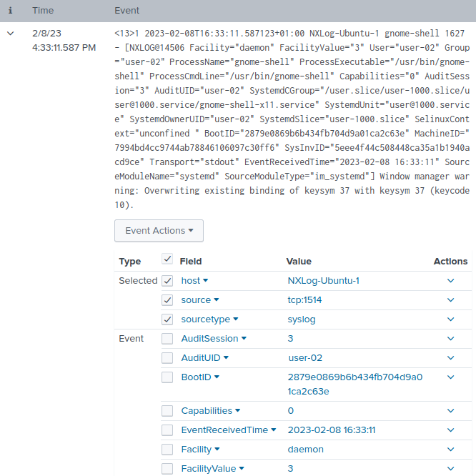Click the daemon Facility value
The image size is (476, 476).
click(x=305, y=450)
